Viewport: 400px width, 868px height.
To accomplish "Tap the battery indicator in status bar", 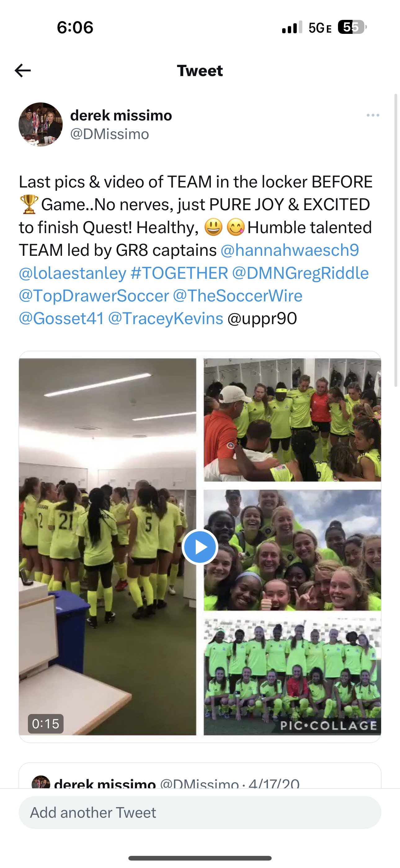I will [352, 27].
